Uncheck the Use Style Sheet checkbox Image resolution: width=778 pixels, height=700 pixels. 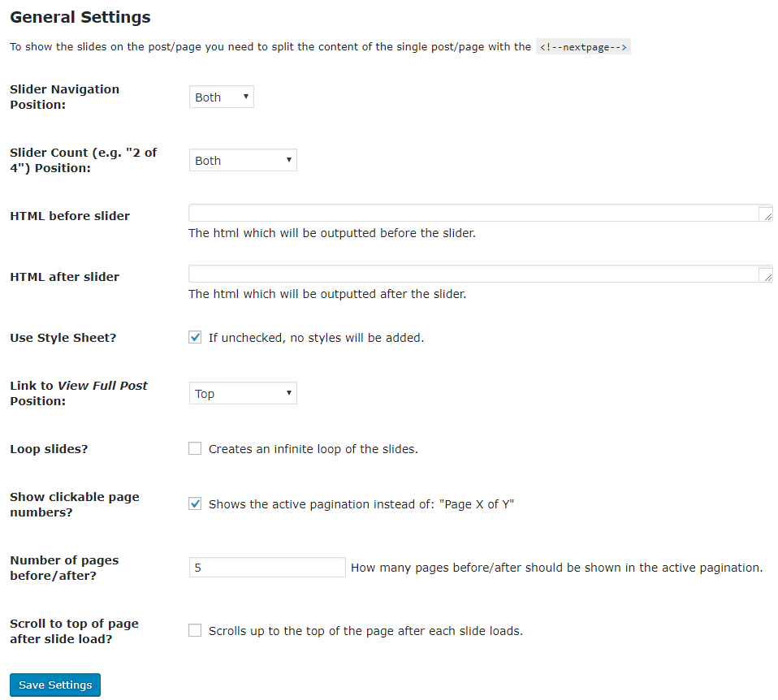coord(195,337)
